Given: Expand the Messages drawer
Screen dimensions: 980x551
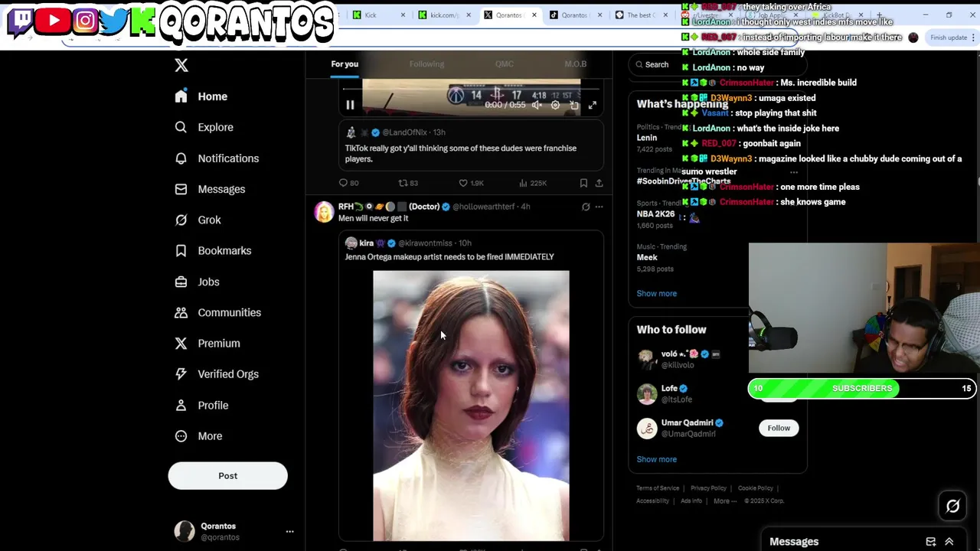Looking at the screenshot, I should pos(949,542).
